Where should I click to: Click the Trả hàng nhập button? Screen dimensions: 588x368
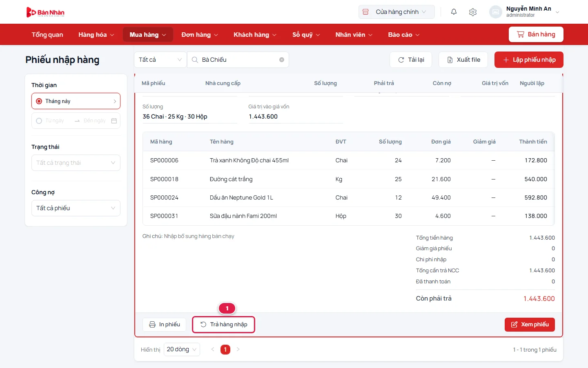[223, 325]
